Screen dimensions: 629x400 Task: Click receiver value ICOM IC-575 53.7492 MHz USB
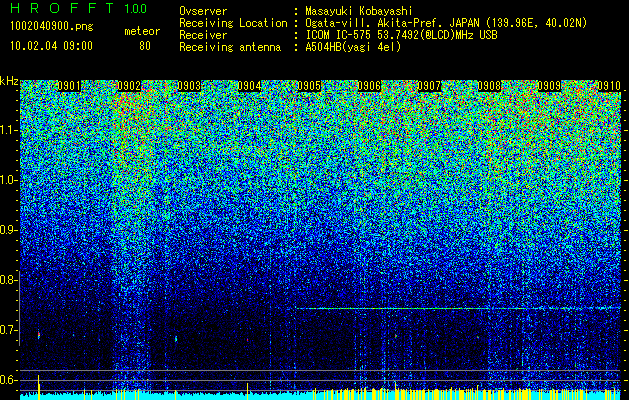[401, 35]
